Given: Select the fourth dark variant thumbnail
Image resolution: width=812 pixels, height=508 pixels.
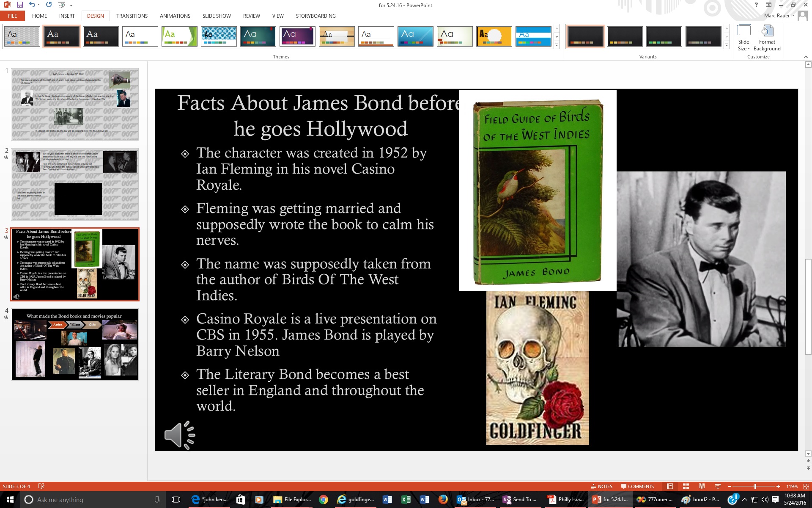Looking at the screenshot, I should 703,36.
